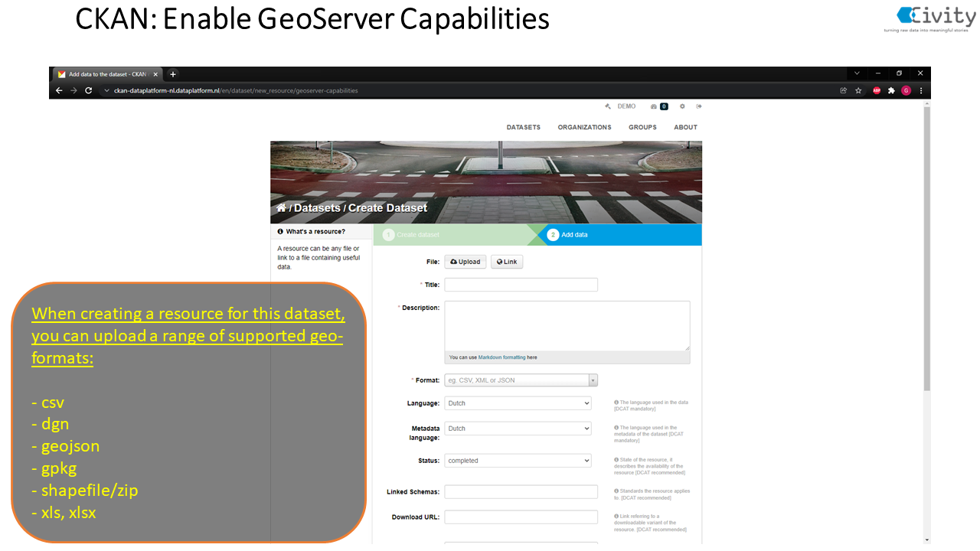
Task: Focus the Title input field
Action: [521, 285]
